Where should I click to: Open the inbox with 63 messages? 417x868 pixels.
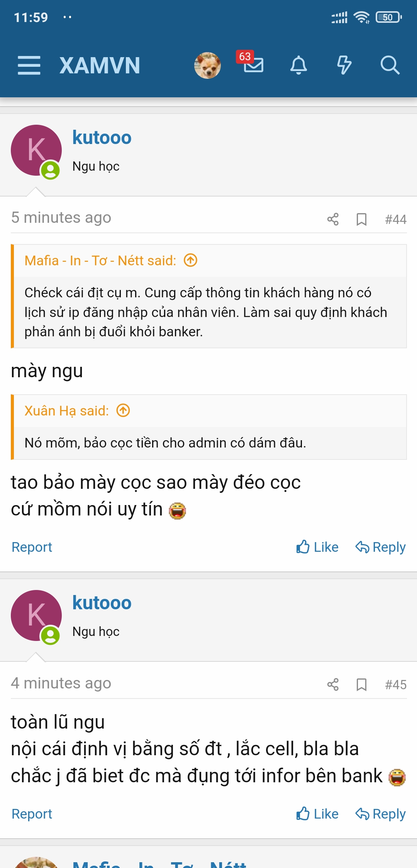(x=253, y=64)
